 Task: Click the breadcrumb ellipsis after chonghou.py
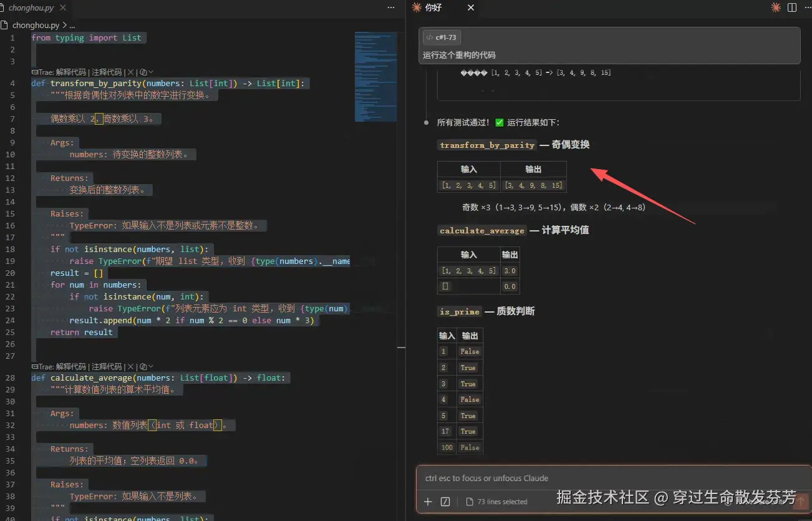pos(72,26)
